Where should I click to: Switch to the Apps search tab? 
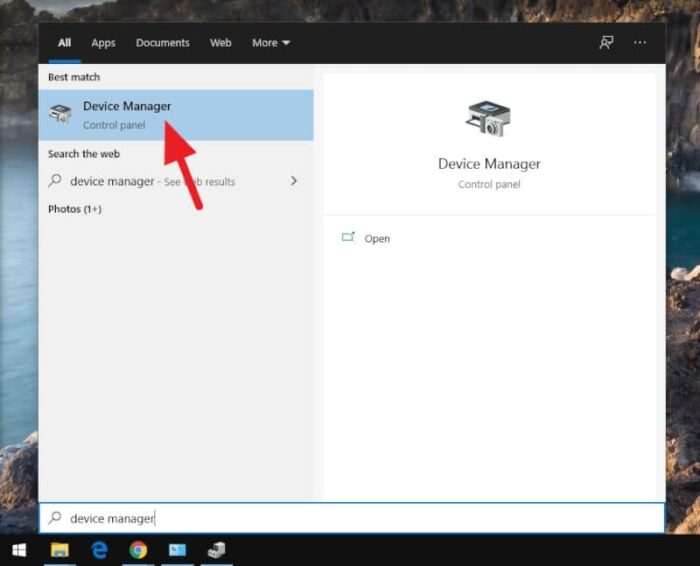click(x=103, y=43)
